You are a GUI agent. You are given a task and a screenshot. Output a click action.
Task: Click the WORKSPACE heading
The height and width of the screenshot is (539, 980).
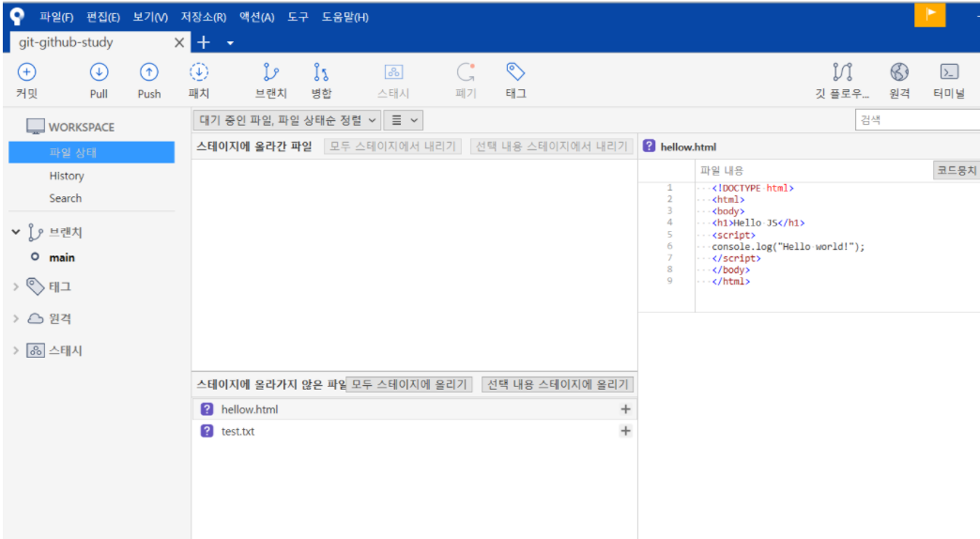pyautogui.click(x=82, y=127)
